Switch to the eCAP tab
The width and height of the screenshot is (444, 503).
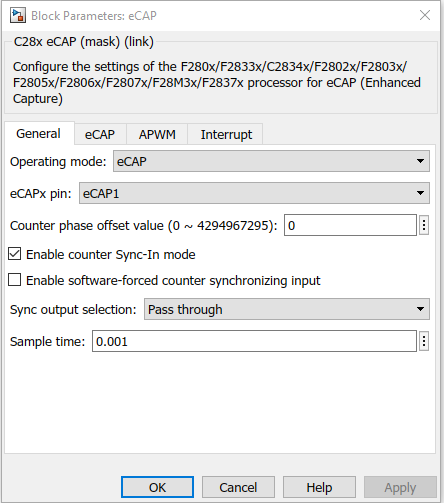pyautogui.click(x=100, y=134)
